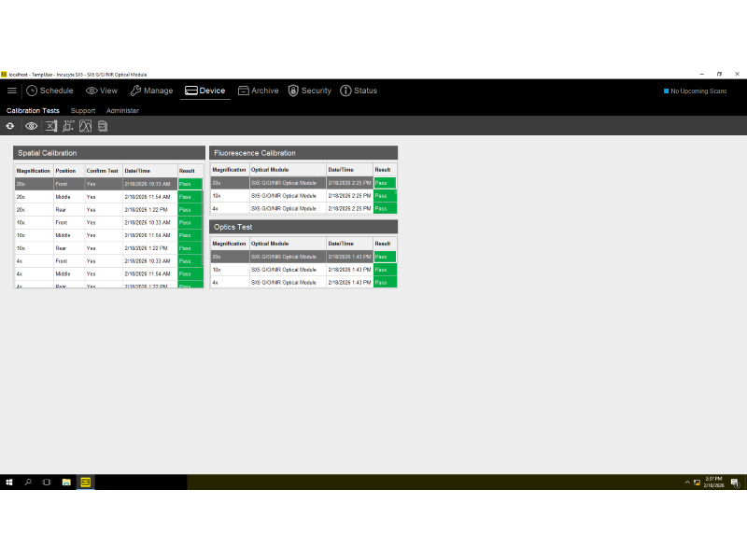
Task: Open the Schedule tab
Action: click(49, 91)
